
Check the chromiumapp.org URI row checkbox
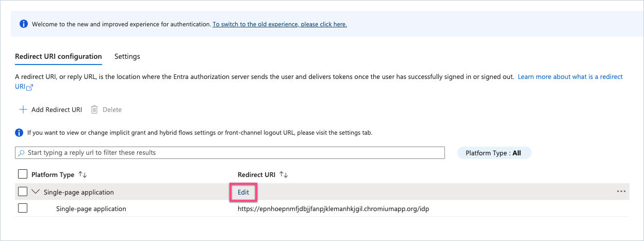(x=22, y=208)
